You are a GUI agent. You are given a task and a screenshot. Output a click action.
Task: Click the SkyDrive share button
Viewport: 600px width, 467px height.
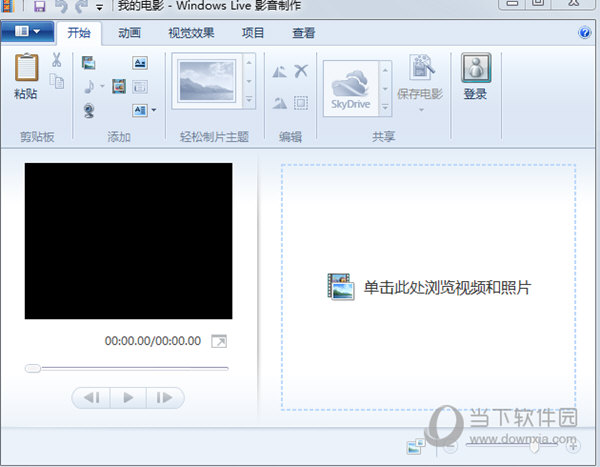coord(351,89)
